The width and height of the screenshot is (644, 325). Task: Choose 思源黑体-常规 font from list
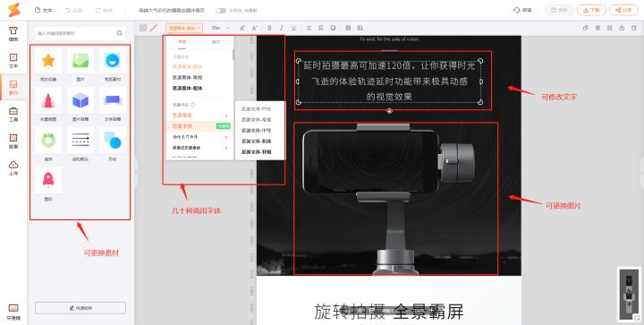point(187,77)
